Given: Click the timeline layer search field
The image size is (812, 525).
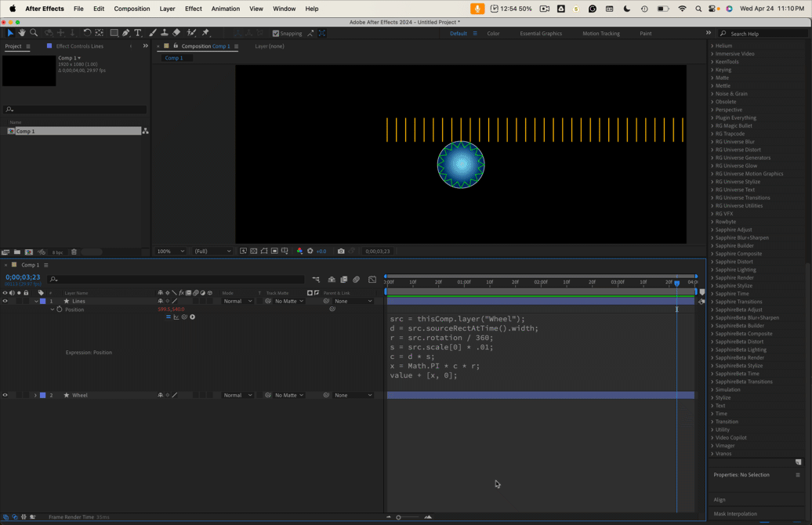Looking at the screenshot, I should (176, 280).
